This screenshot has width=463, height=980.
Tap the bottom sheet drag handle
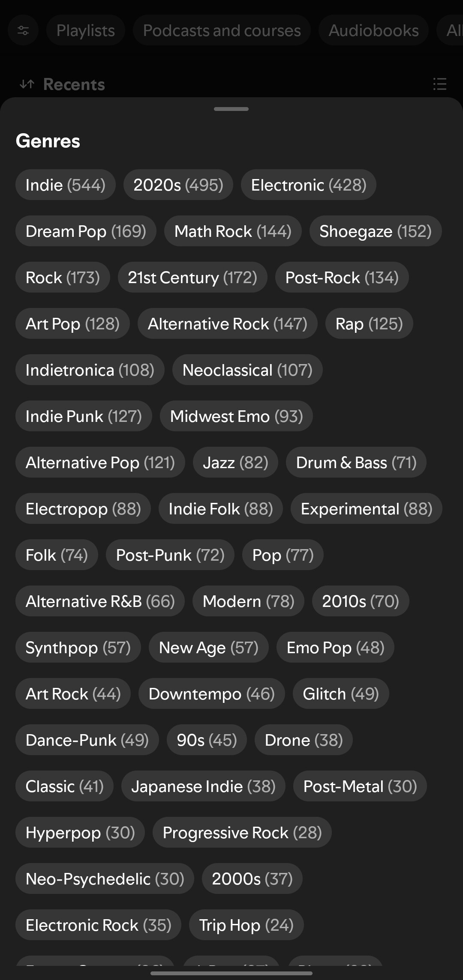point(231,109)
